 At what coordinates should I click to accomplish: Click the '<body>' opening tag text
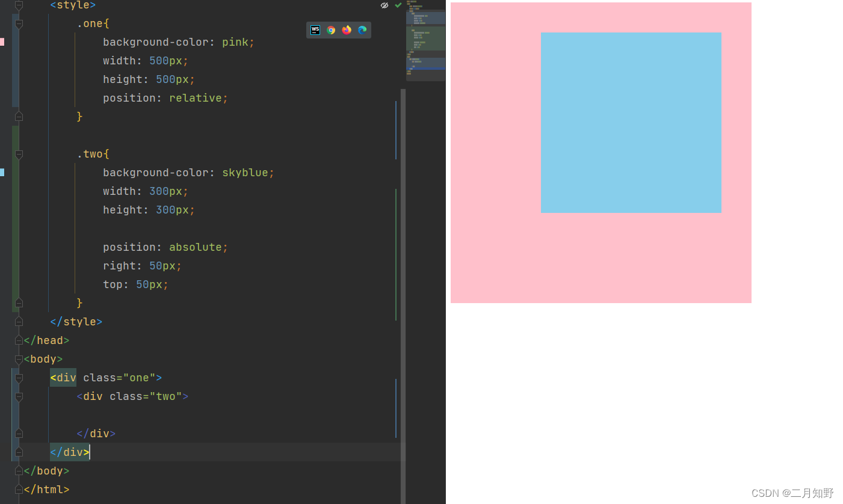(43, 359)
